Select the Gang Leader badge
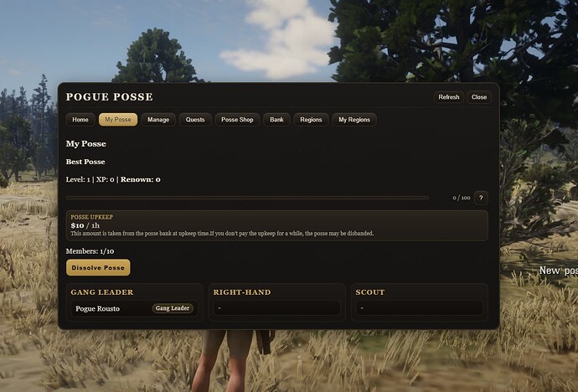The image size is (578, 392). point(173,308)
